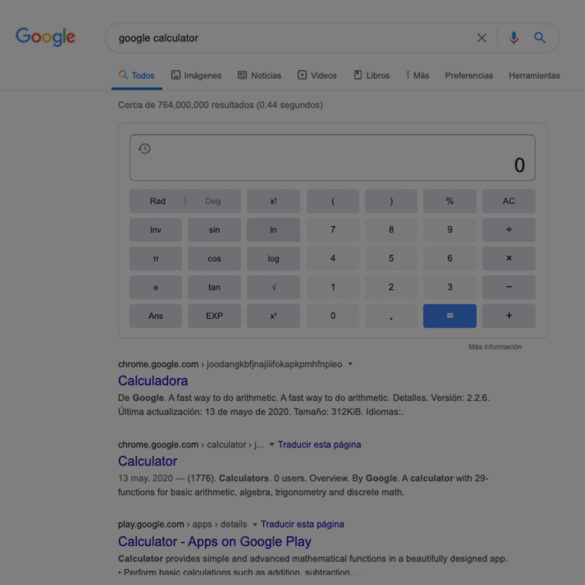The height and width of the screenshot is (585, 585).
Task: Expand arrow before first Traducir esta página
Action: [272, 444]
